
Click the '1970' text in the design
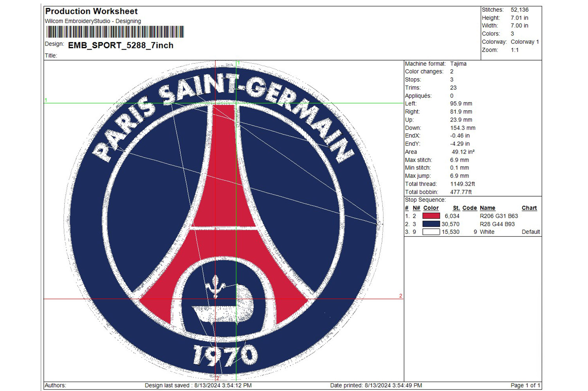click(x=225, y=355)
